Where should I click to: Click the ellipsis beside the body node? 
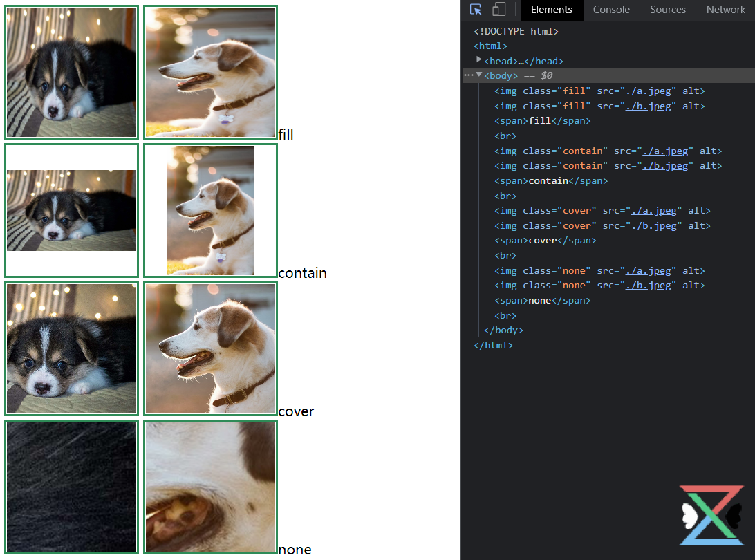pos(469,75)
